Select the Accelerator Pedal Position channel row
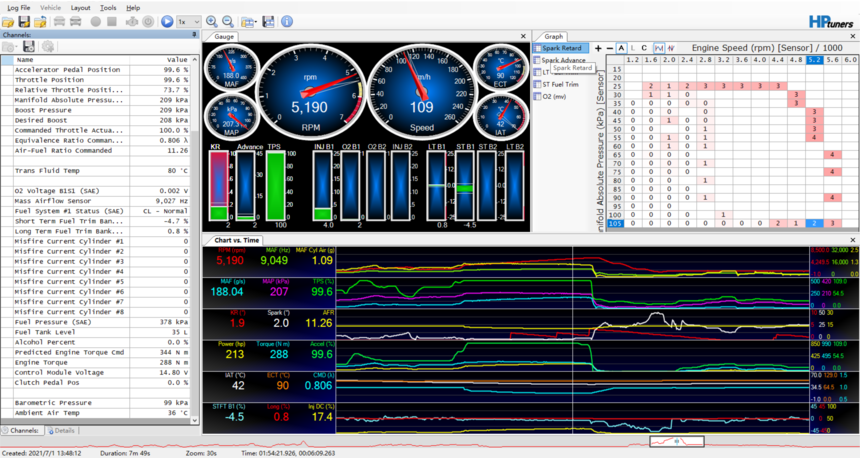This screenshot has width=860, height=458. (x=96, y=70)
